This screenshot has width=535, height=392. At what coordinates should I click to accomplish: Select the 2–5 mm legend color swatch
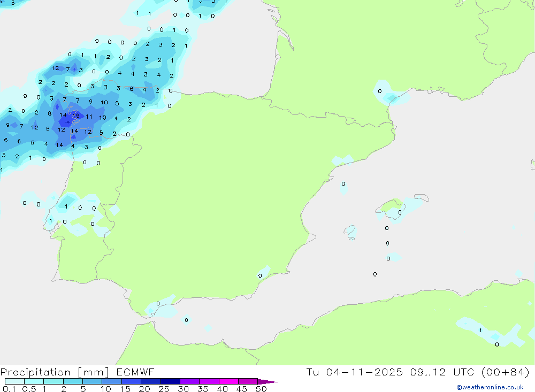(73, 381)
